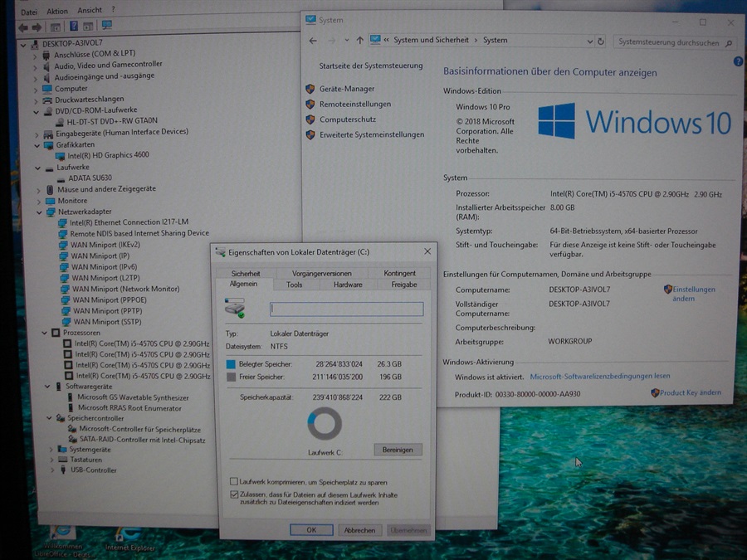Collapse the Netzwerkadapter node
The height and width of the screenshot is (560, 747).
coord(40,212)
